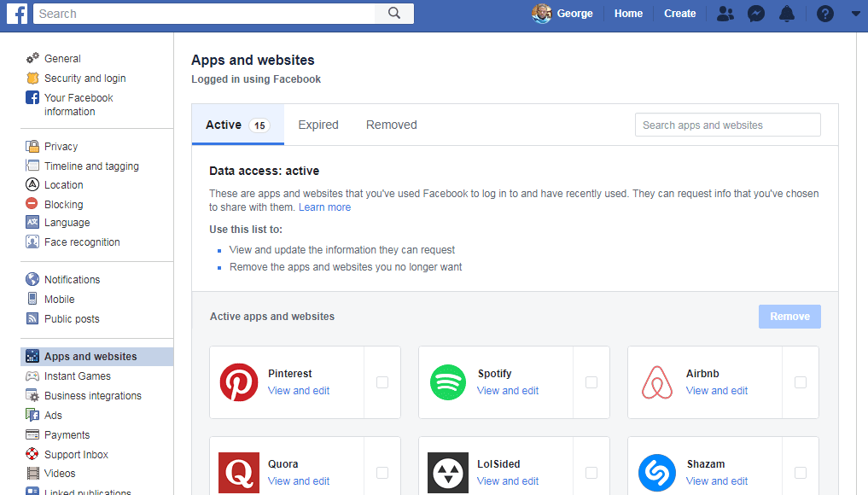Open Security and login settings

[85, 78]
